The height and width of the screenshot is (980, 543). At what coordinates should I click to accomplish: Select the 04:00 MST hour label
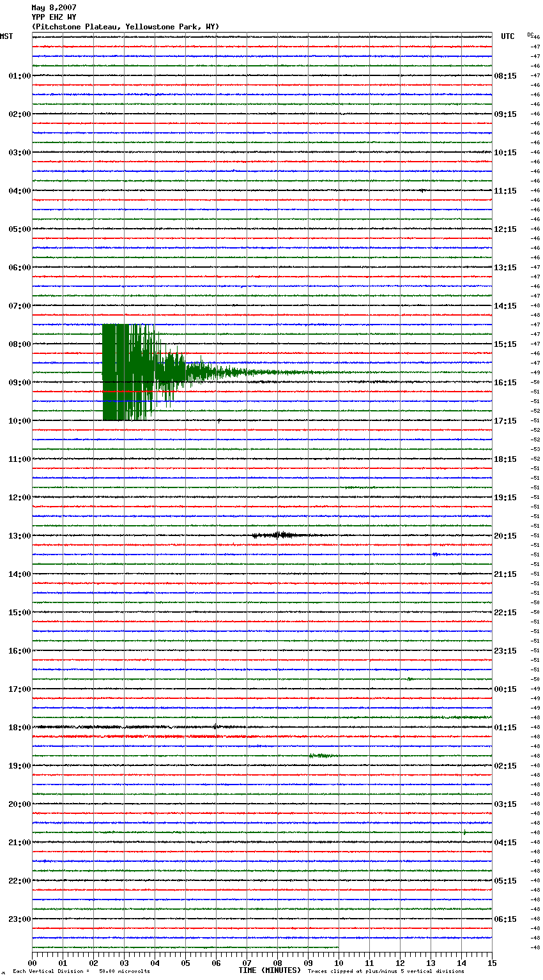(x=20, y=191)
